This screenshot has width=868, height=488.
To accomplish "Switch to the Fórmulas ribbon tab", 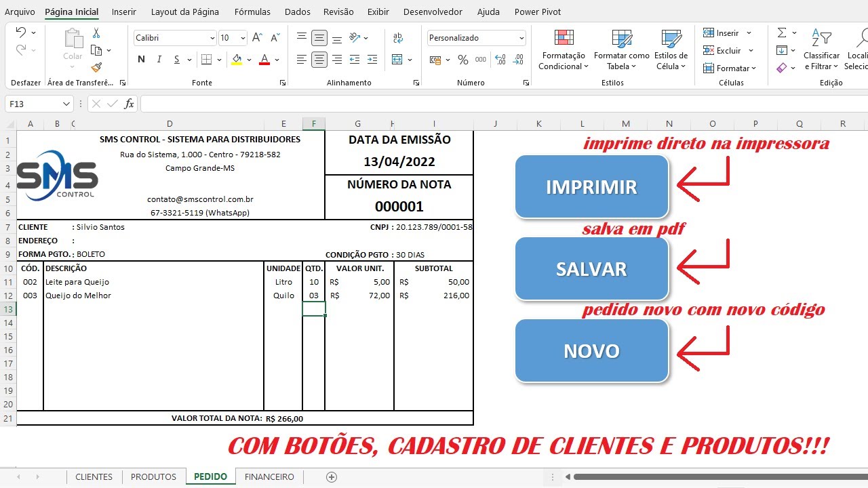I will (x=252, y=12).
